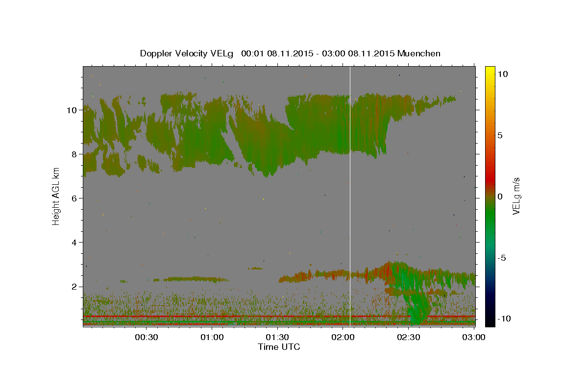Click the colorbar tick label "-10"
This screenshot has width=588, height=392.
[x=503, y=318]
